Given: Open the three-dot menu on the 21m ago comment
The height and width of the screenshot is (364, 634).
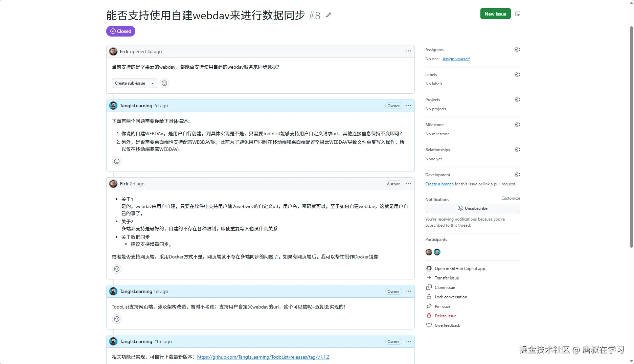Looking at the screenshot, I should tap(408, 341).
